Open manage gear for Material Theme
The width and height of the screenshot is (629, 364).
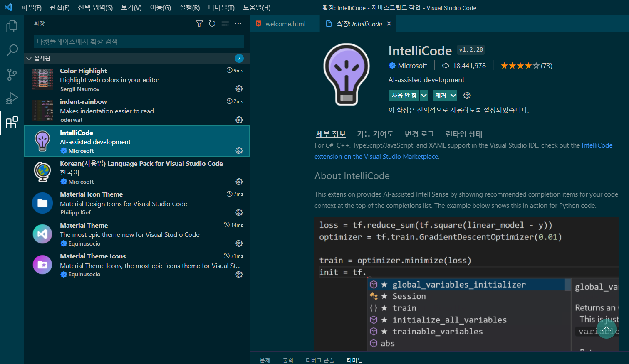coord(239,243)
